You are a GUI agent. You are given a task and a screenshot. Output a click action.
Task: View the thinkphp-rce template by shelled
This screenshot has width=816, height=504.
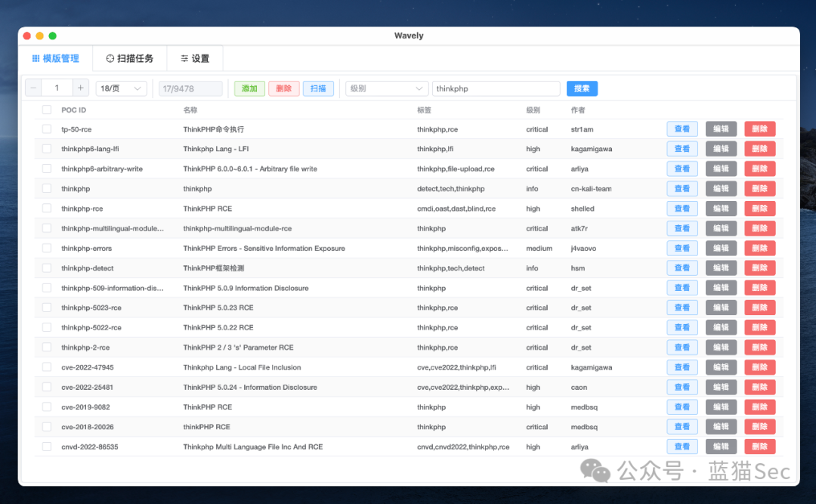(x=682, y=209)
